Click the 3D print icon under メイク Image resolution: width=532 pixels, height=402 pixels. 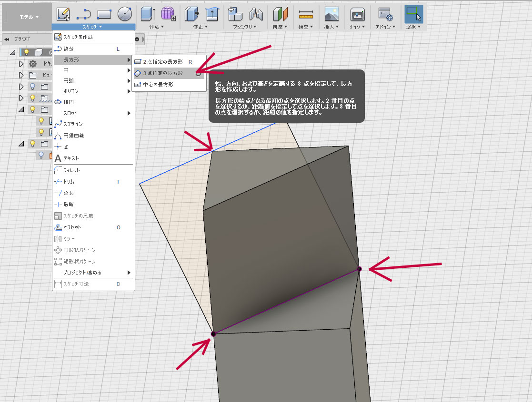tap(357, 14)
